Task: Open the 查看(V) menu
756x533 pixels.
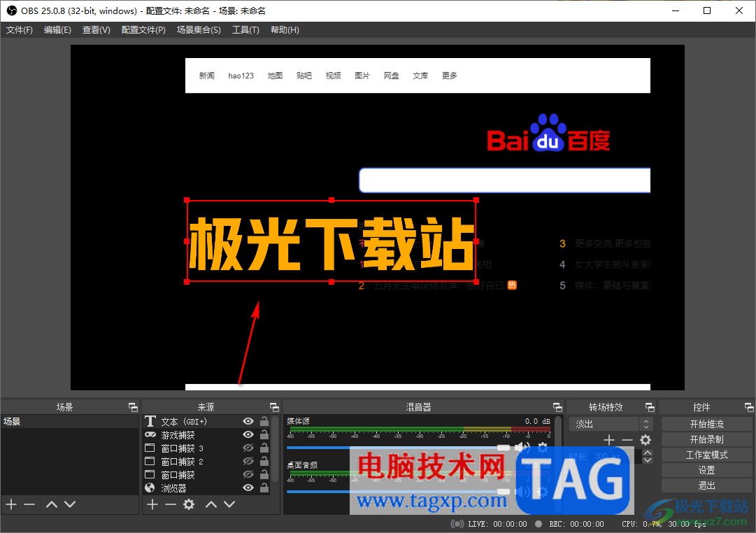Action: click(x=97, y=30)
